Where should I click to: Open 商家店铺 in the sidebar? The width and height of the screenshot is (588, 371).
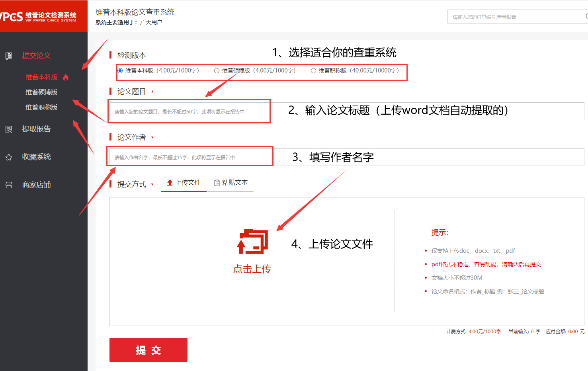tap(37, 185)
